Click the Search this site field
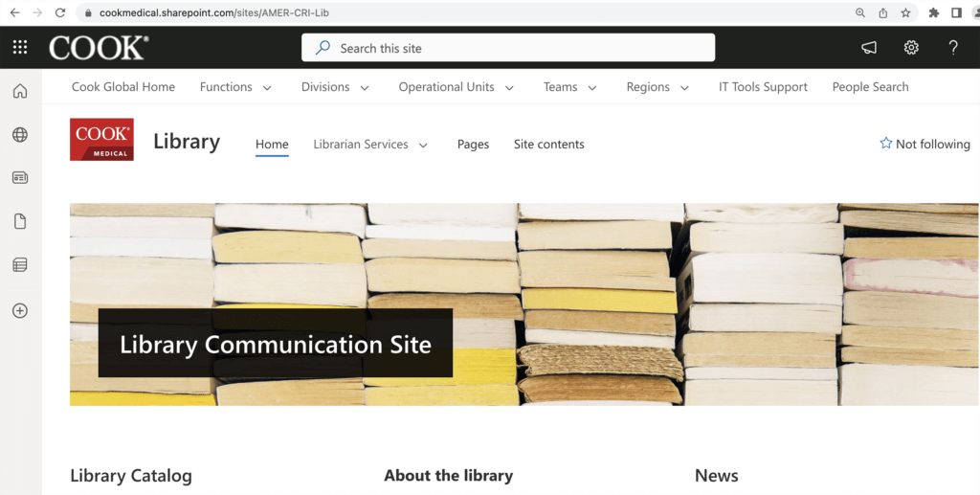Screen dimensions: 980x495 point(507,48)
